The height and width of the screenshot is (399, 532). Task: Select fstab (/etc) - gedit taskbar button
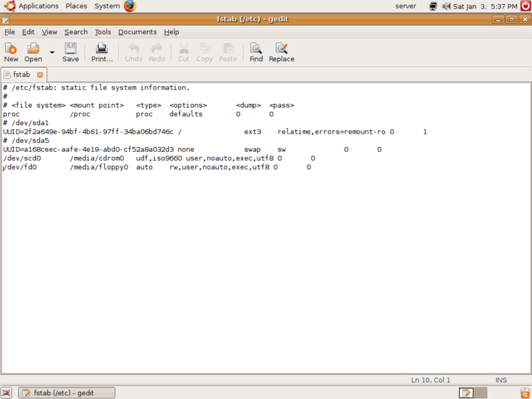tap(66, 393)
